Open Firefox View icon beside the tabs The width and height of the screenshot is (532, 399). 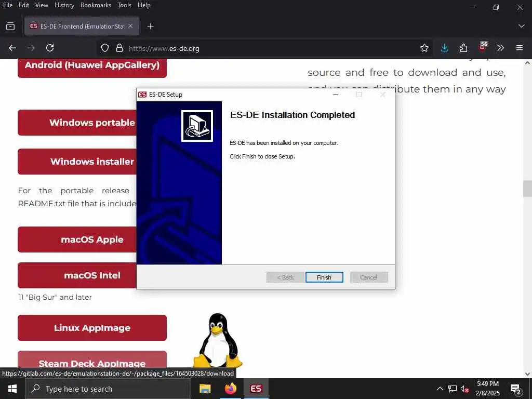click(x=10, y=26)
